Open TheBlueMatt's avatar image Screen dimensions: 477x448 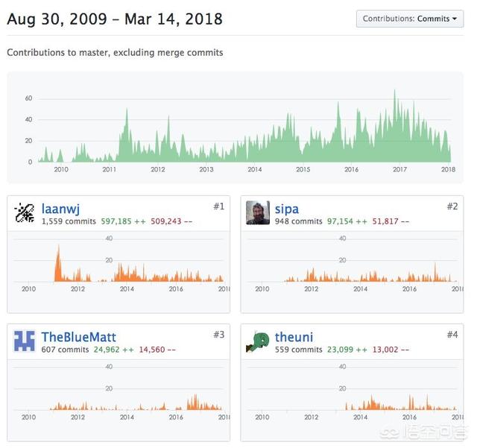[x=25, y=341]
